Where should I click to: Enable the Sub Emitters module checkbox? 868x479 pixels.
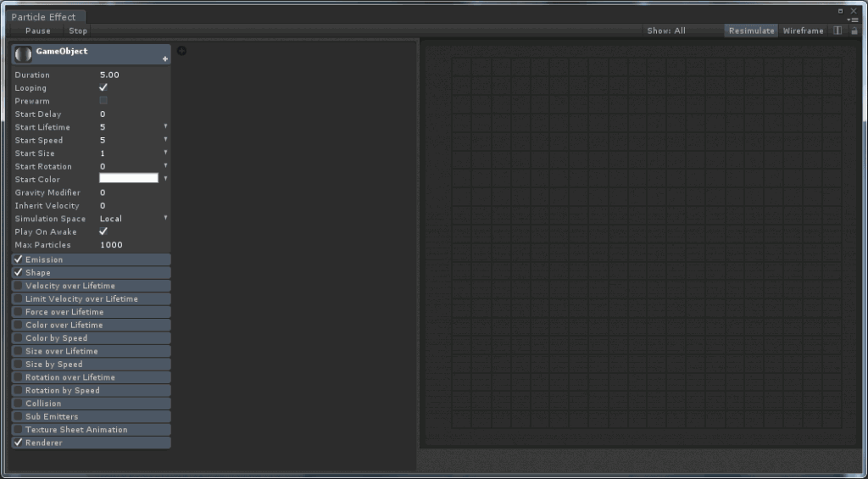tap(19, 416)
